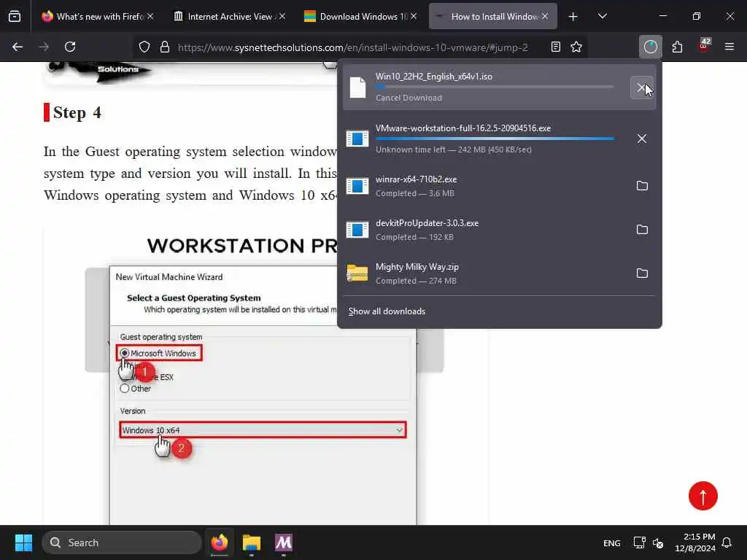Open a new browser tab

tap(573, 17)
